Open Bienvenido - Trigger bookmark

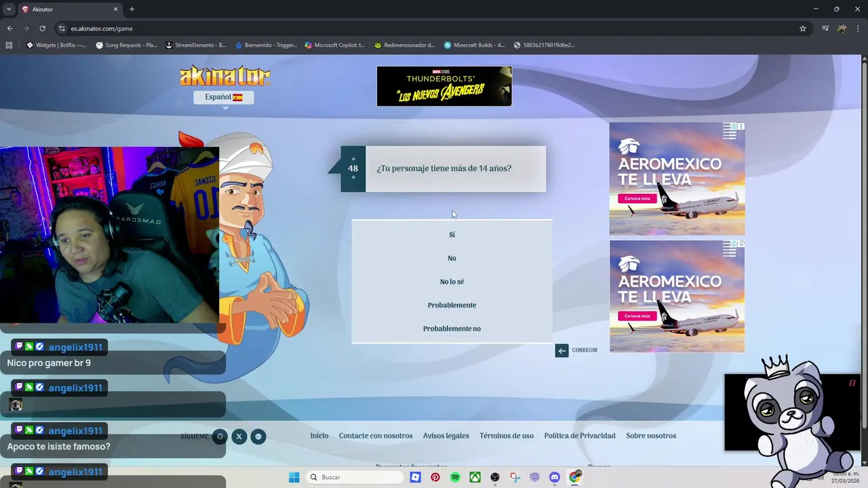[267, 45]
